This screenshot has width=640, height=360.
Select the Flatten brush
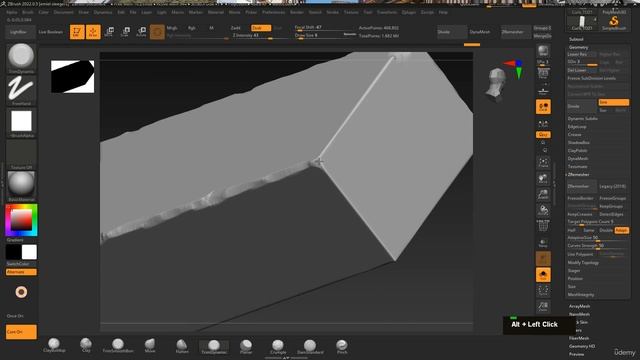(x=182, y=345)
